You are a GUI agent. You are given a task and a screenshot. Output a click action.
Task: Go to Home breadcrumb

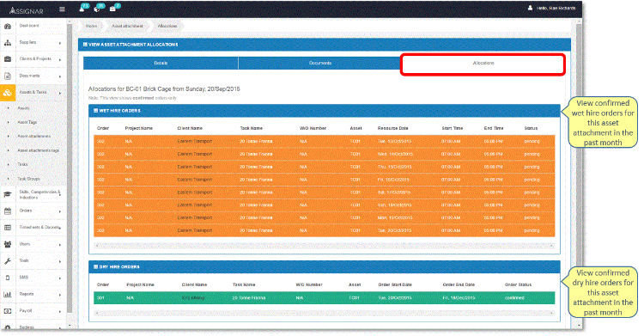[x=91, y=26]
